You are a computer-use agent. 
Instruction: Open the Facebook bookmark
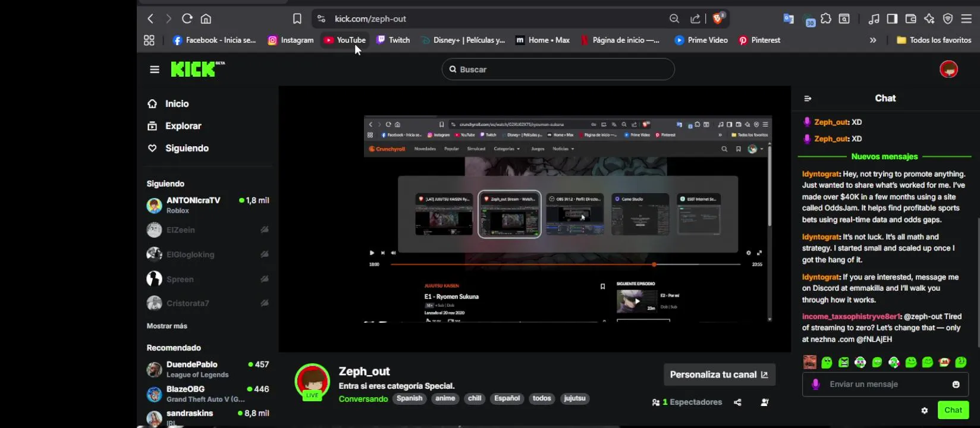[214, 40]
